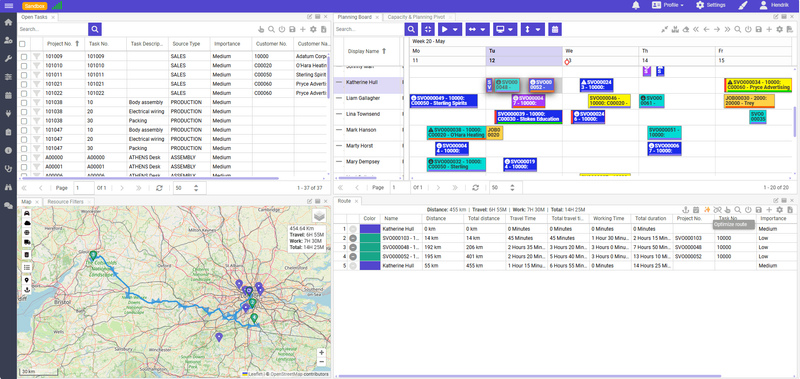
Task: Open the notifications bell
Action: click(636, 5)
